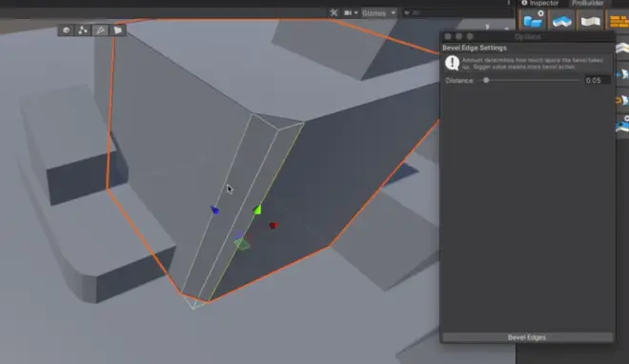This screenshot has height=364, width=629.
Task: Switch to Vertex selection mode icon
Action: click(x=83, y=30)
